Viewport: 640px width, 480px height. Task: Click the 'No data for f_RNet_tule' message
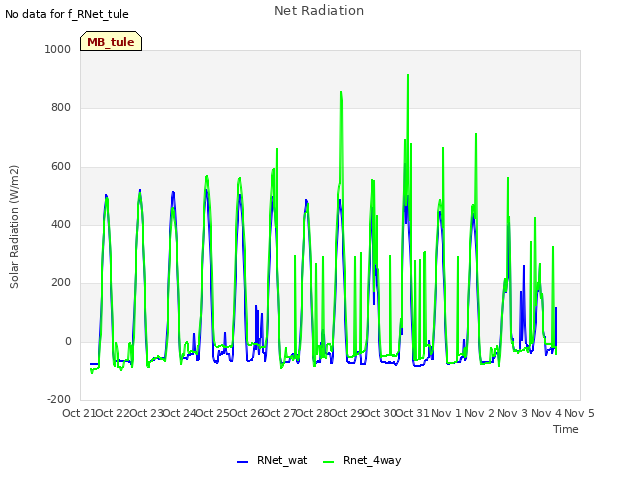tap(67, 14)
